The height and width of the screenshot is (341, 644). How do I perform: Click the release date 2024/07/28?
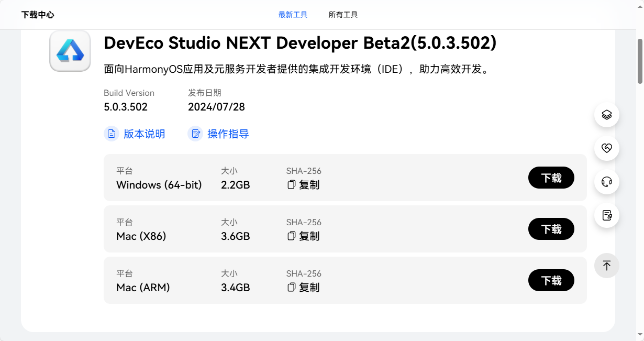[216, 107]
